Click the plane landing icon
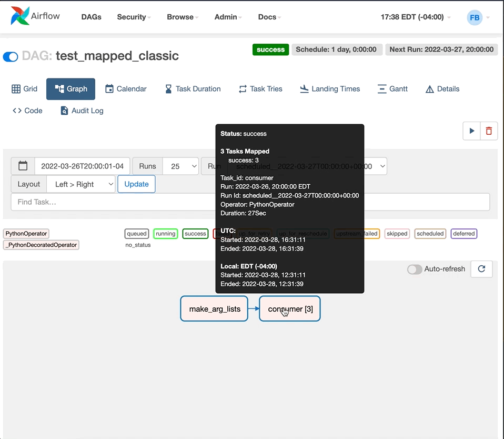 tap(304, 89)
